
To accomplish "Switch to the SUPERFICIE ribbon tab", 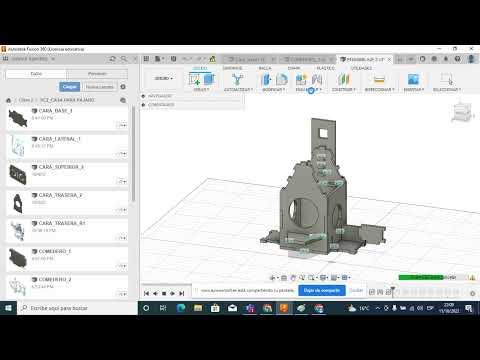I will [x=232, y=68].
